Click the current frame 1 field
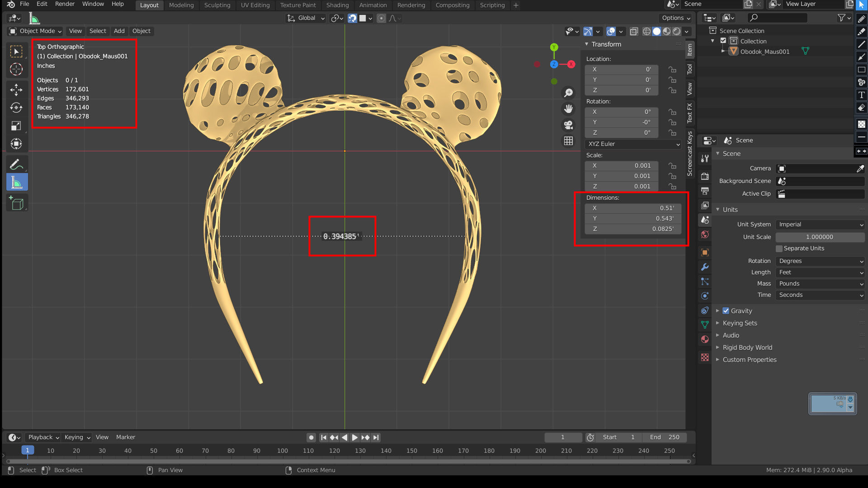This screenshot has width=868, height=488. click(x=563, y=437)
